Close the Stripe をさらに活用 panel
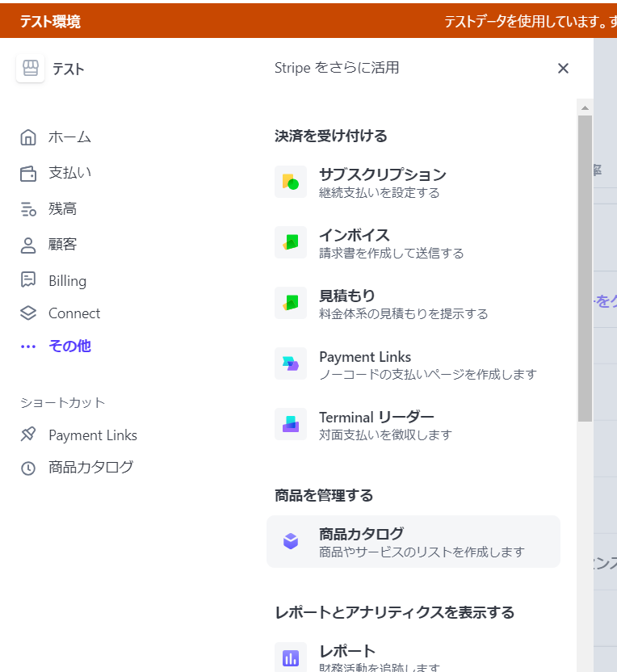Screen dimensions: 617x672 tap(563, 68)
